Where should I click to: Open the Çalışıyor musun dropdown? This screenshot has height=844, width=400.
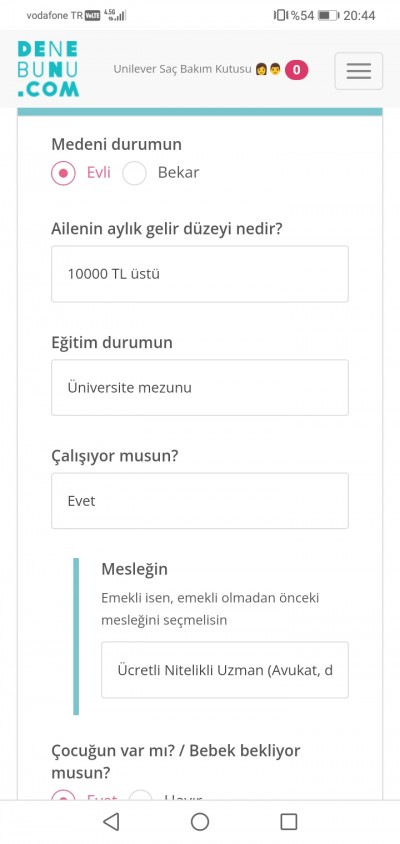coord(200,501)
